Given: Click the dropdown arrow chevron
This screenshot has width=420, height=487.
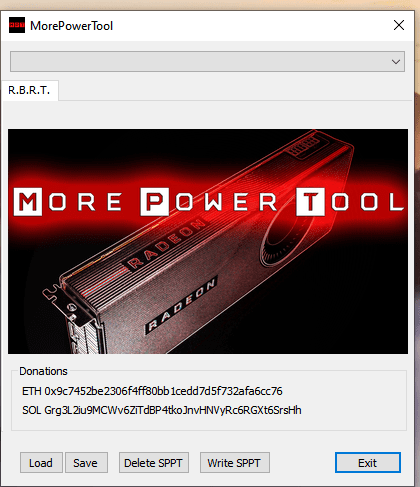Looking at the screenshot, I should tap(396, 62).
